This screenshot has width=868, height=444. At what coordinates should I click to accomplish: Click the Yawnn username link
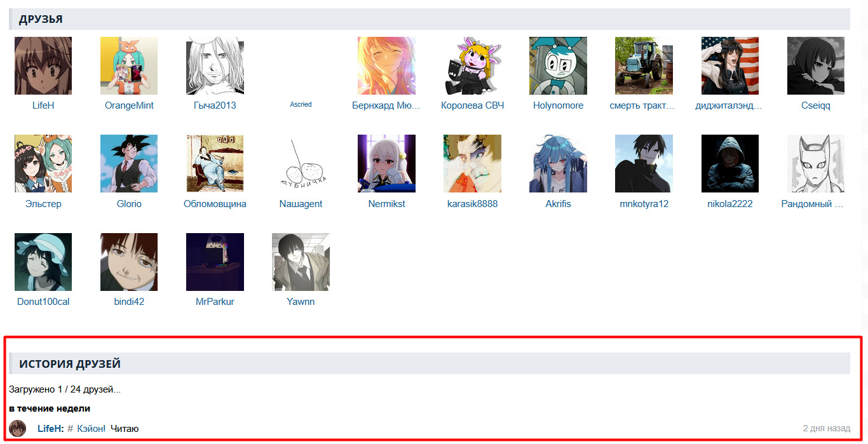point(301,302)
